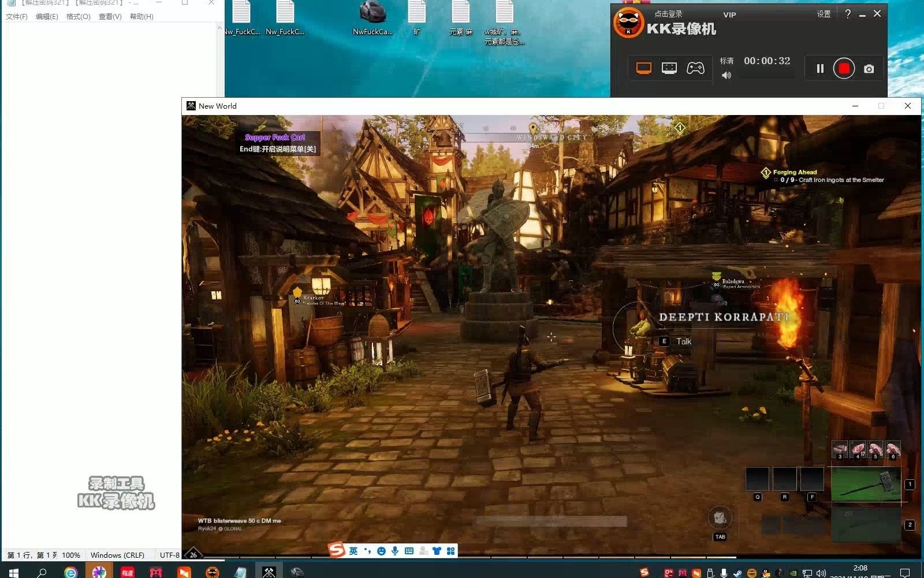Use consumable in quick slot 6

coord(893,450)
